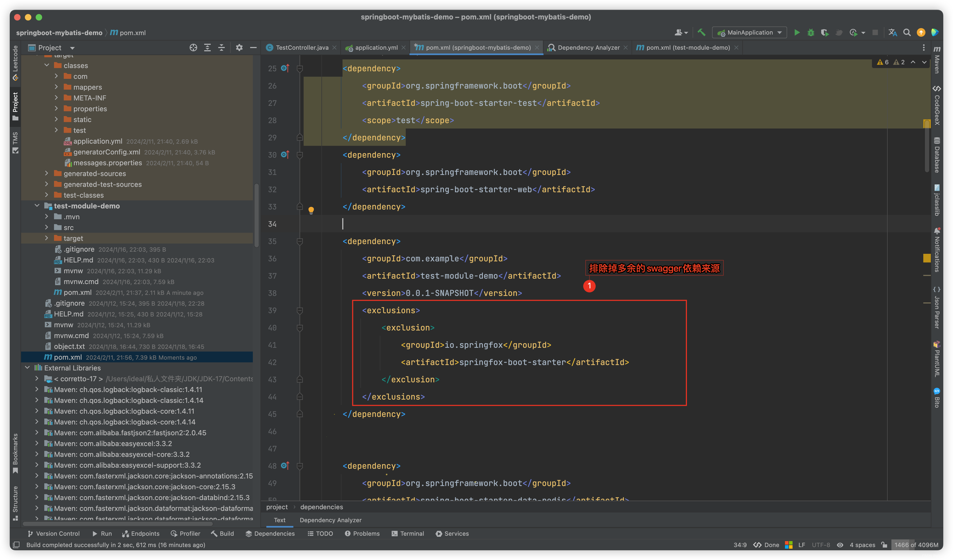Select object.txt in the project tree
Viewport: 953px width, 560px height.
coord(69,346)
